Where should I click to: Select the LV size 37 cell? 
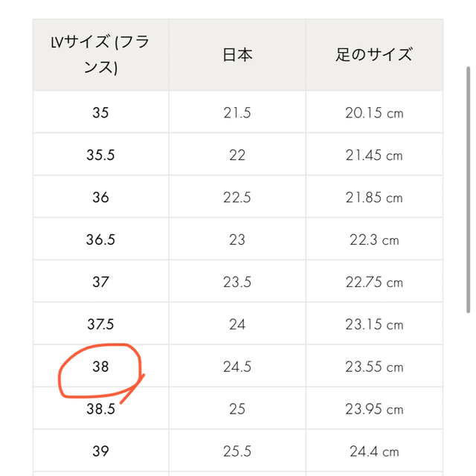tap(100, 281)
